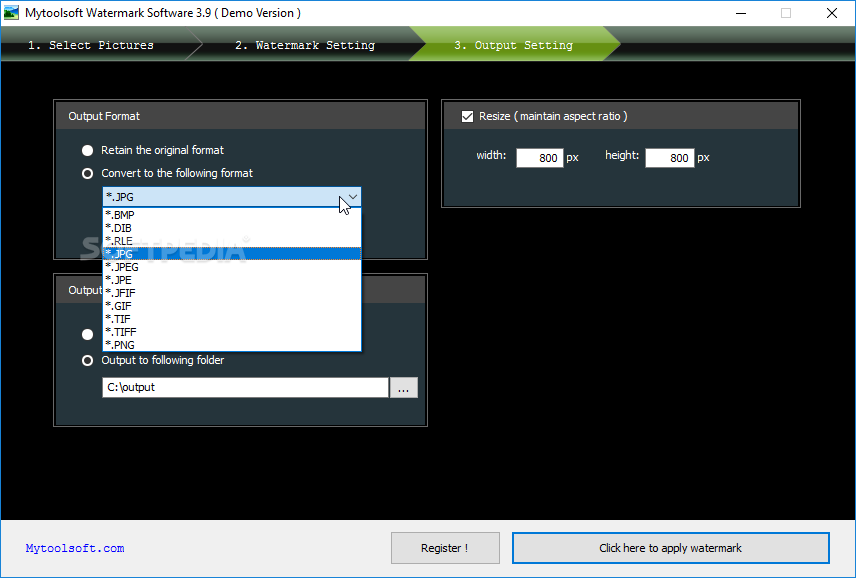Image resolution: width=856 pixels, height=578 pixels.
Task: Choose *.JFIF from the format list
Action: pos(232,293)
